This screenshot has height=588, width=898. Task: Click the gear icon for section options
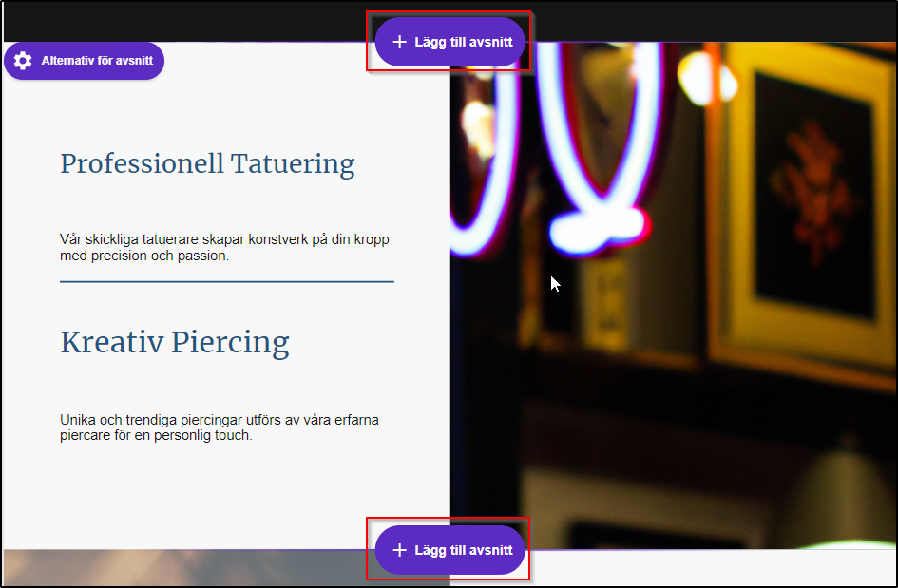point(23,61)
